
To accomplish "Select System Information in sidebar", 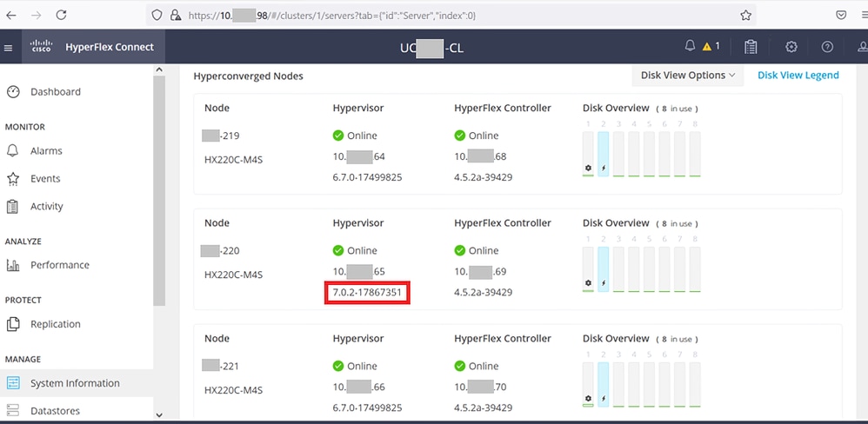I will pyautogui.click(x=75, y=383).
